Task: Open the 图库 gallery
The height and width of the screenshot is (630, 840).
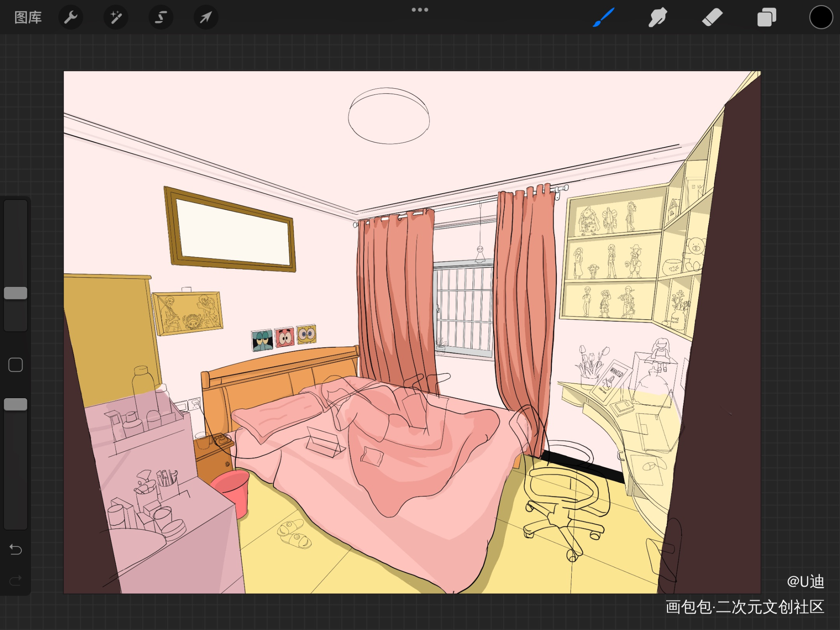Action: point(28,18)
